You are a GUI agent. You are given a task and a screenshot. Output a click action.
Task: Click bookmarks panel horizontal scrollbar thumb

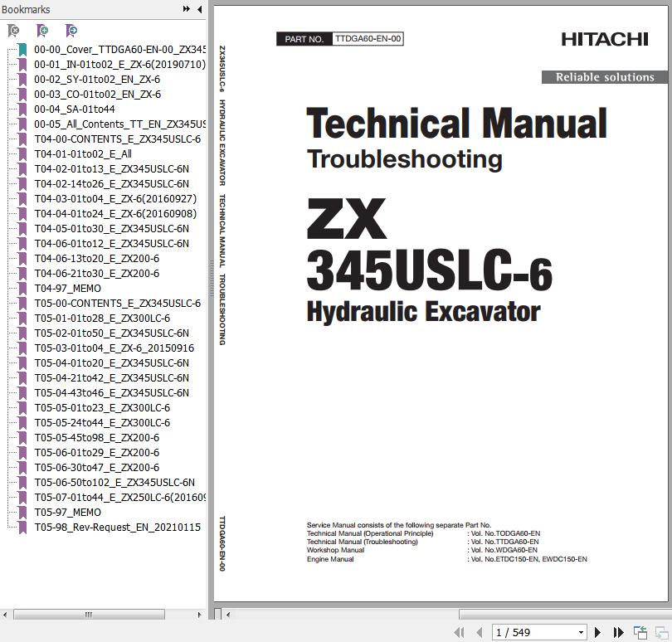click(x=89, y=615)
